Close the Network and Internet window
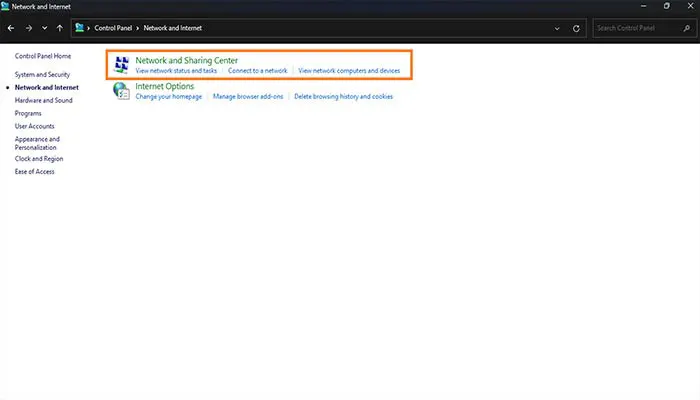This screenshot has height=400, width=700. pyautogui.click(x=690, y=6)
